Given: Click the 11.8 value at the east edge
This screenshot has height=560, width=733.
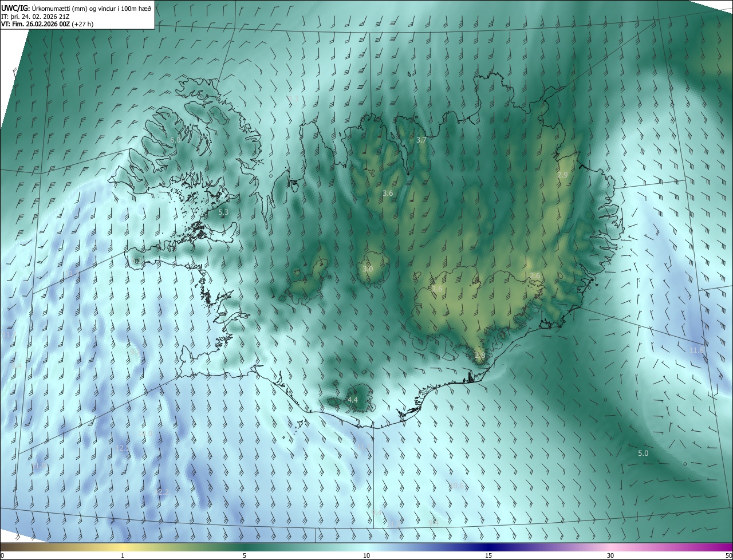Looking at the screenshot, I should pos(697,350).
